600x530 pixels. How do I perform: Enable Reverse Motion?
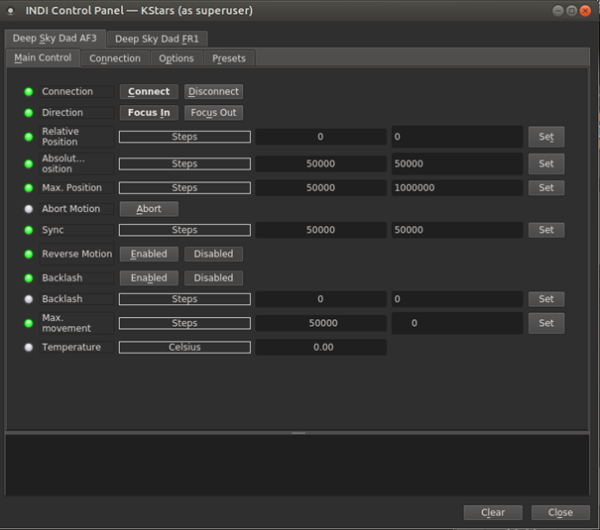coord(149,254)
